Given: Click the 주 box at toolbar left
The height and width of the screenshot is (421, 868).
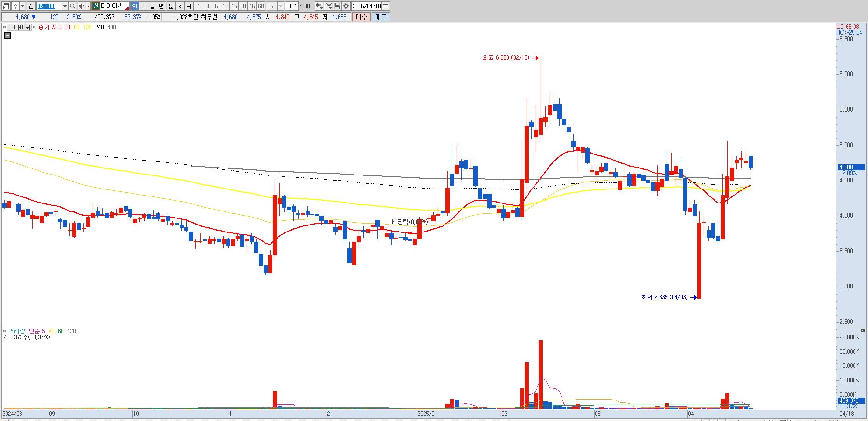Looking at the screenshot, I should pos(15,6).
